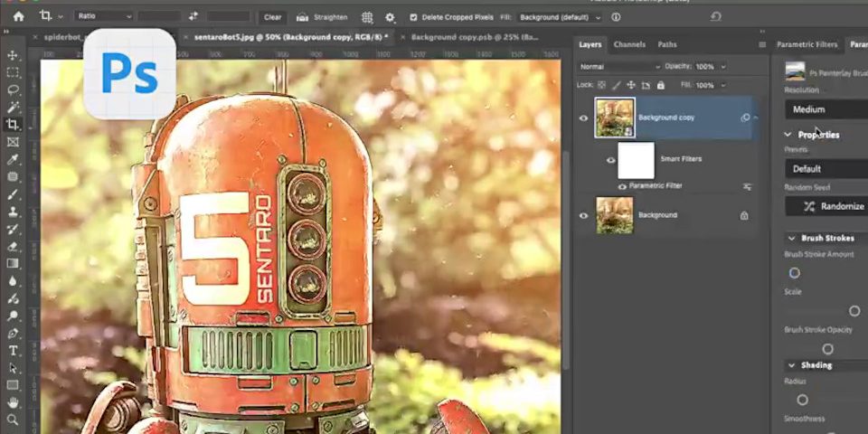Choose the Hand tool
Screen dimensions: 868x434
pyautogui.click(x=13, y=402)
